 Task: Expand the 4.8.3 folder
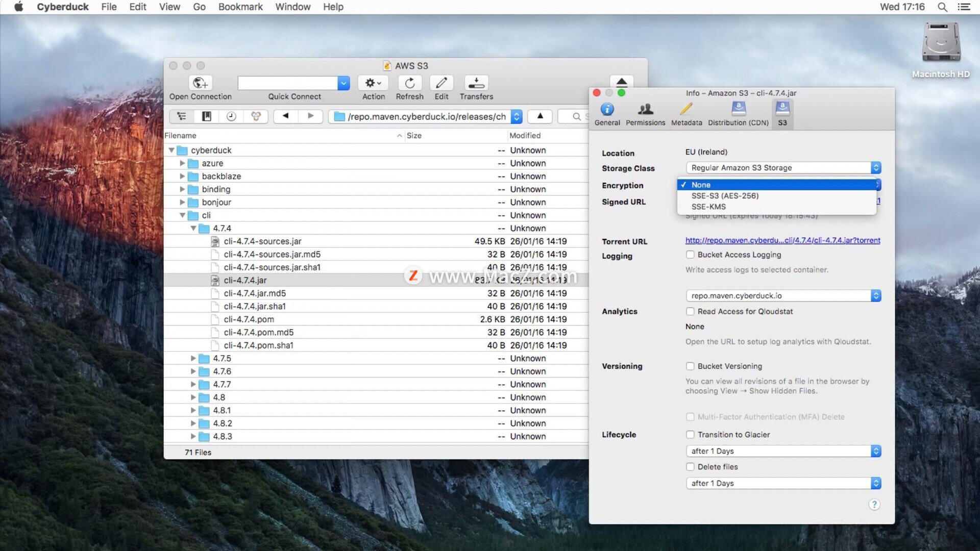[193, 436]
